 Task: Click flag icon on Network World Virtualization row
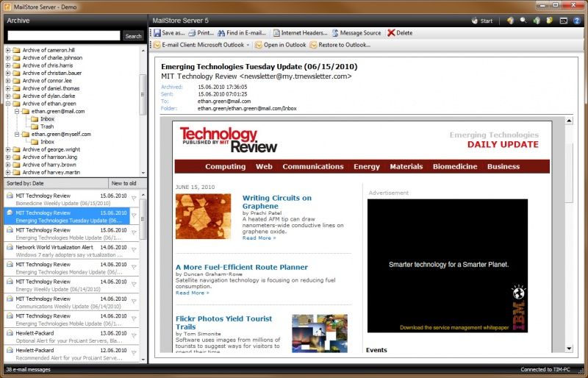134,249
